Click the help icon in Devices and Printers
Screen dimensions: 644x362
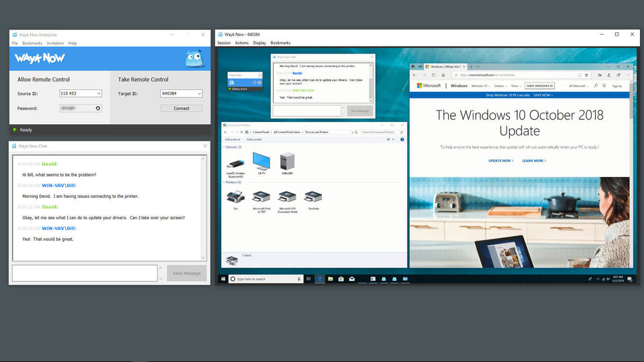(402, 139)
